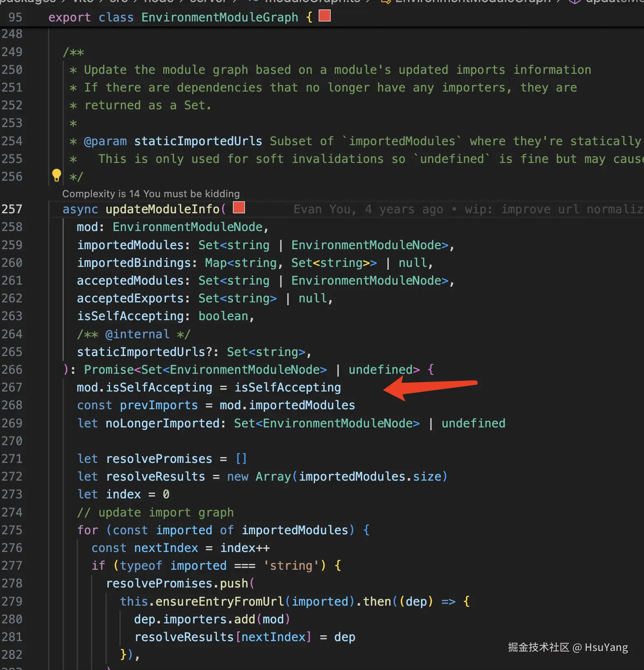Click 'dep.importers.add(mod)' on line 280
The height and width of the screenshot is (670, 644).
click(x=212, y=619)
